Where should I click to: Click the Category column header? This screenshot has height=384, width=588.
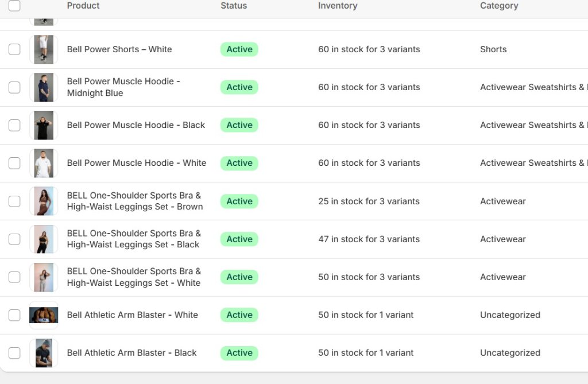click(x=499, y=6)
